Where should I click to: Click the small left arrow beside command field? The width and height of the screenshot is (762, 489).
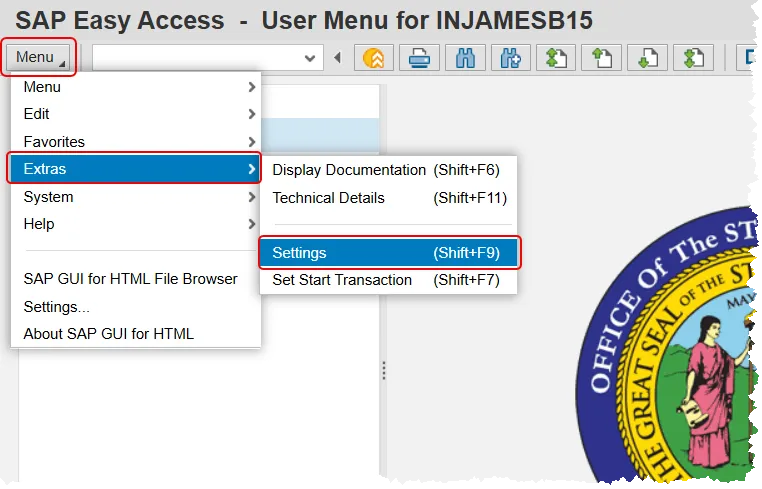[337, 58]
